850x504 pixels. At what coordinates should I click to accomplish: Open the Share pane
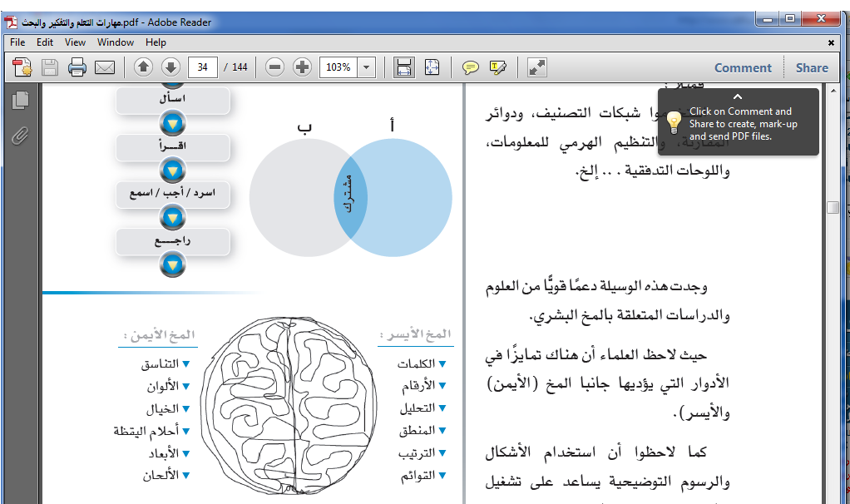(x=812, y=67)
